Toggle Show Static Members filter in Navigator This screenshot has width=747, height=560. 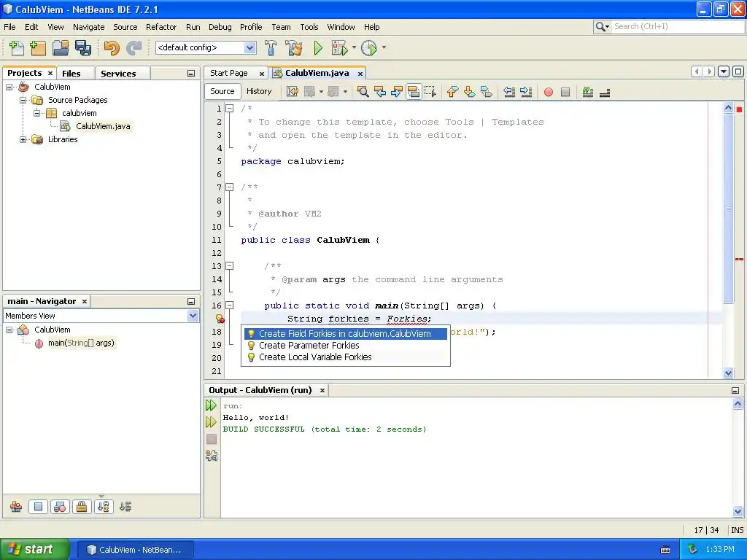point(60,507)
